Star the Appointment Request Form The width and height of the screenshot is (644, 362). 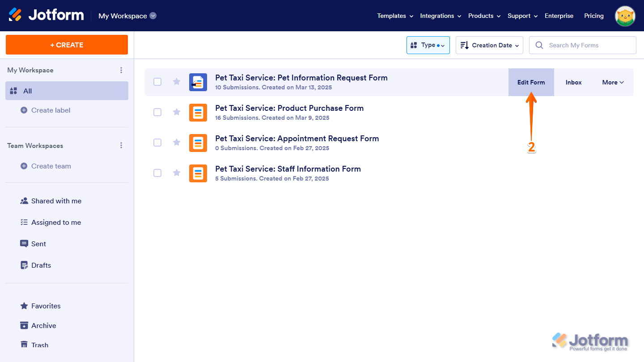[177, 143]
